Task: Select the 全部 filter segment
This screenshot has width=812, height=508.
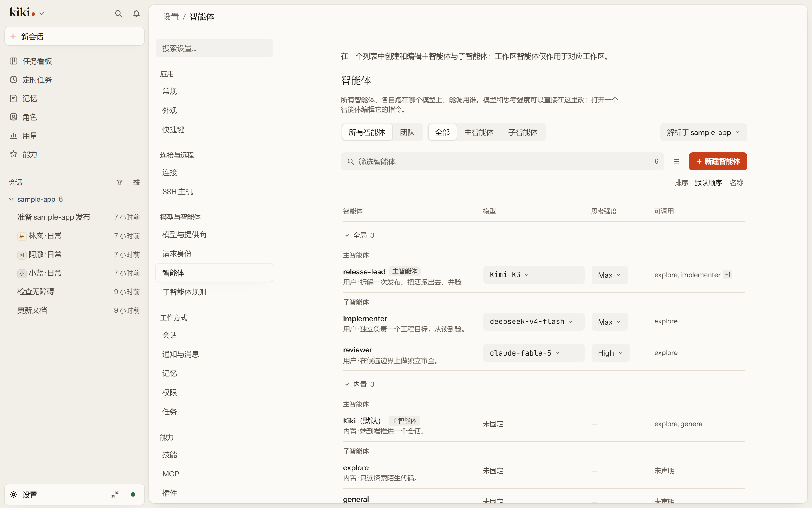Action: coord(442,132)
